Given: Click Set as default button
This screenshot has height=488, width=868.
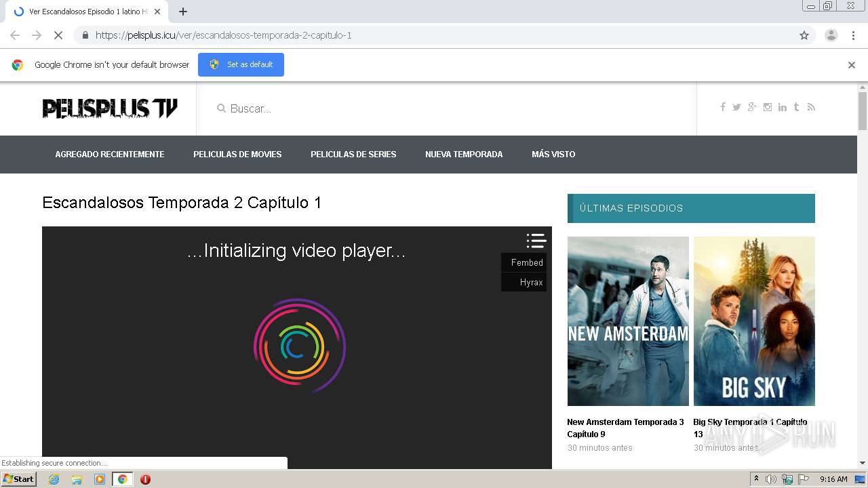Looking at the screenshot, I should (241, 64).
